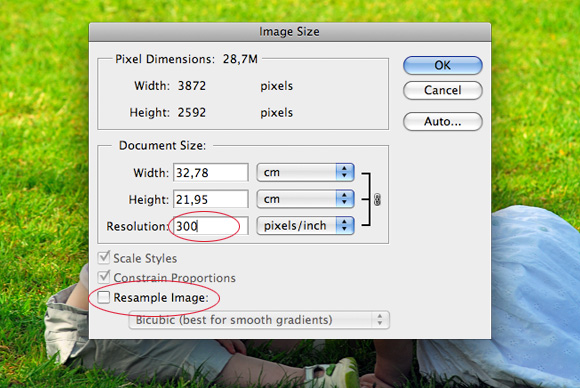Expand the Bicubic resampling method dropdown
This screenshot has width=580, height=388.
pos(259,320)
